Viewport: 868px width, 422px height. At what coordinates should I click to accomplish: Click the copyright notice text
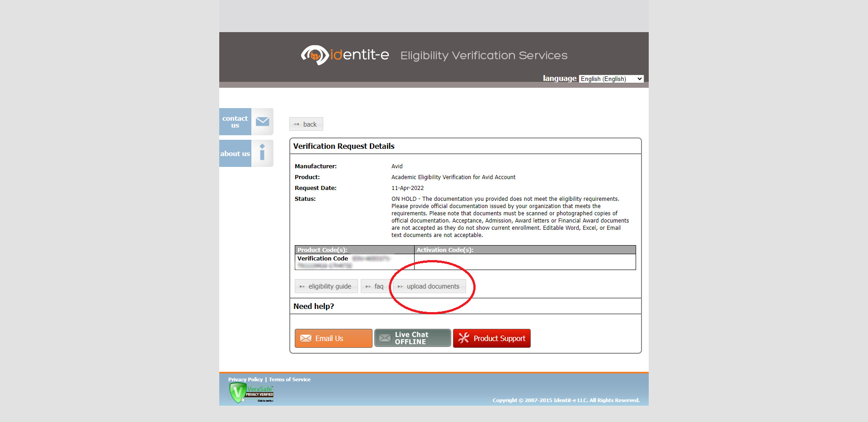(566, 400)
